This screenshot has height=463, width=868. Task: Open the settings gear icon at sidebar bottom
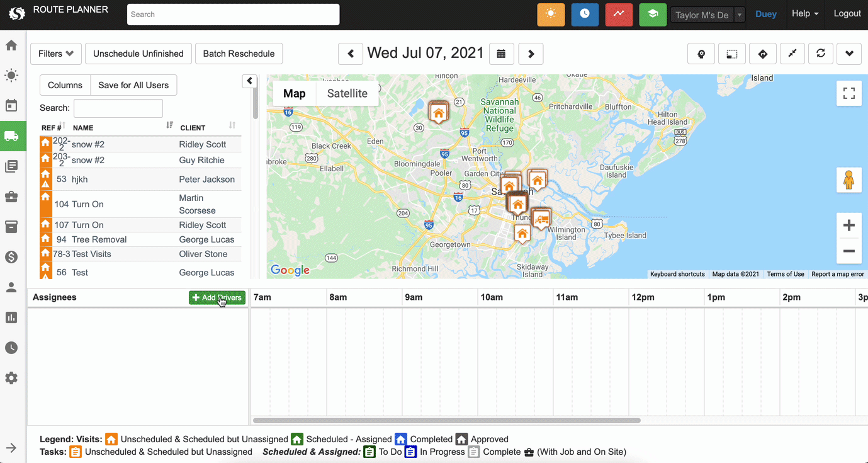click(x=13, y=377)
